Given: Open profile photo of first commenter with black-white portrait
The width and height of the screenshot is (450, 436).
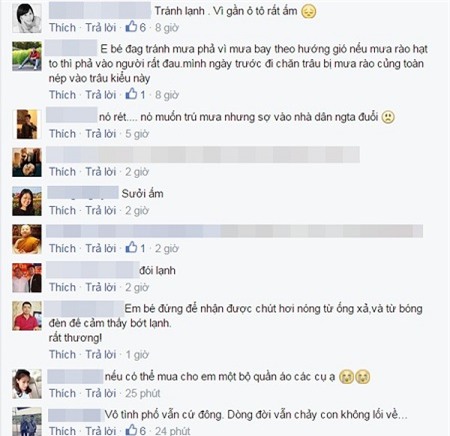Looking at the screenshot, I should tap(27, 18).
